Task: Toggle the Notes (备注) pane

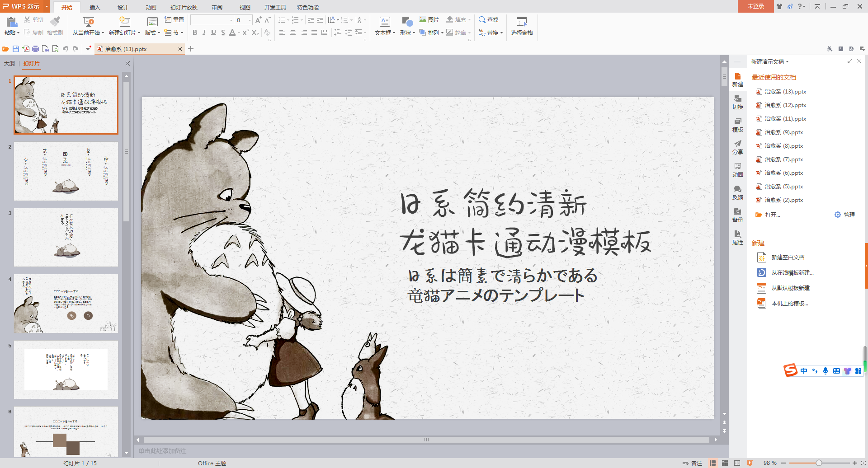Action: (692, 463)
